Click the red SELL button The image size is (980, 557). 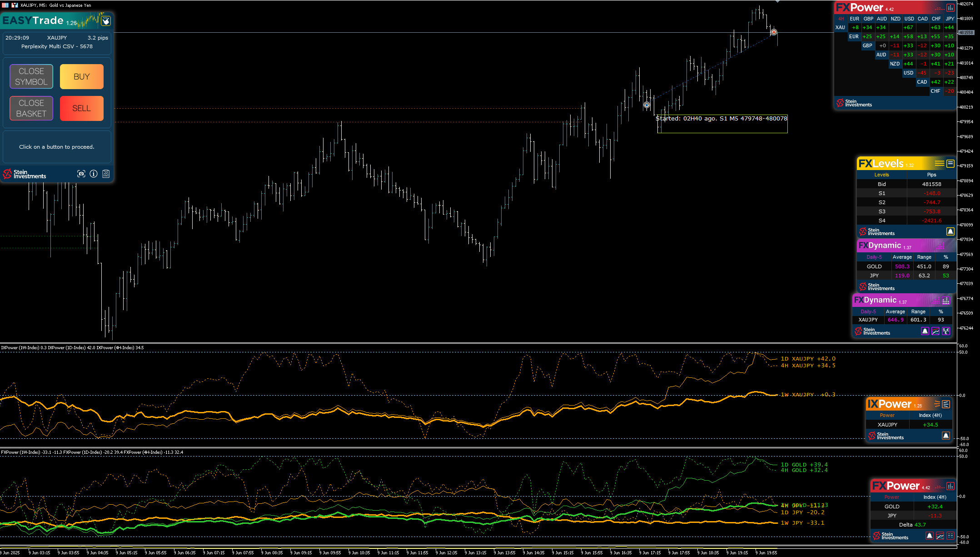tap(82, 108)
